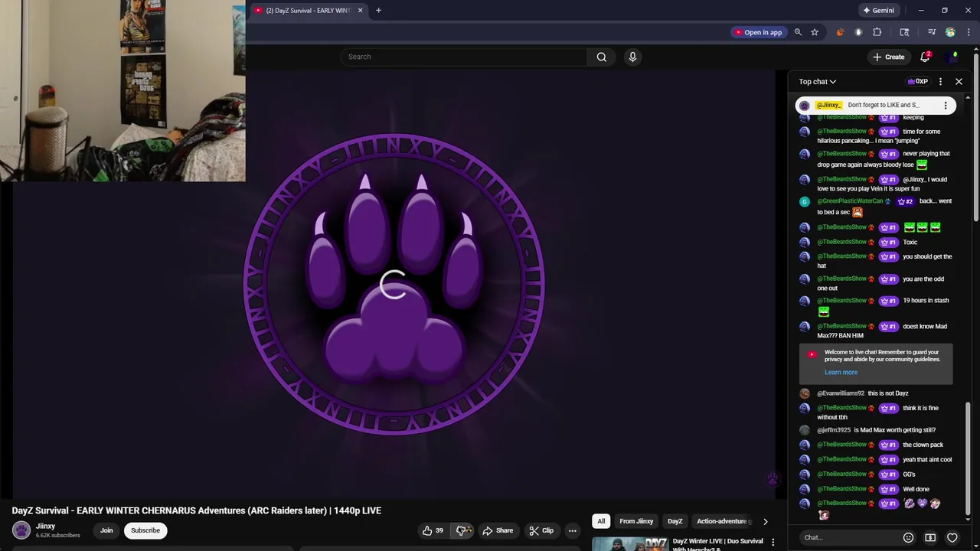Open more actions menu below video
Screen dimensions: 980x551
pos(572,530)
